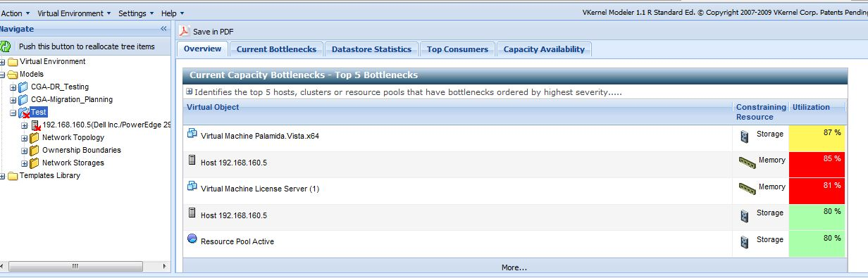
Task: Open the Top Consumers tab
Action: (457, 49)
